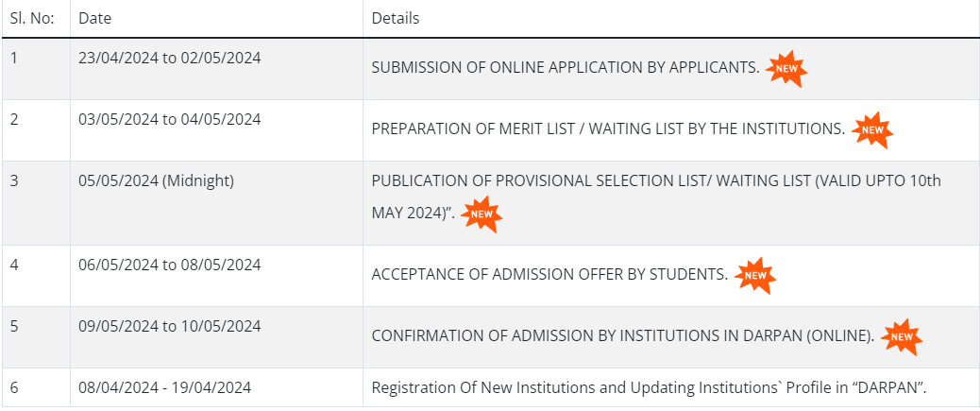Open Acceptance of Admission Offer by Students
980x411 pixels.
click(550, 275)
